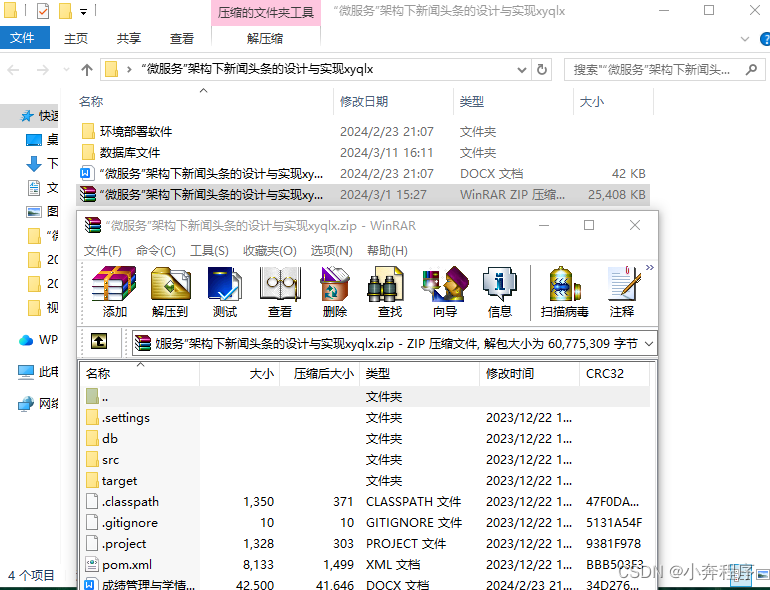Sort WinRAR list by 修改时间 column
This screenshot has width=770, height=590.
529,374
